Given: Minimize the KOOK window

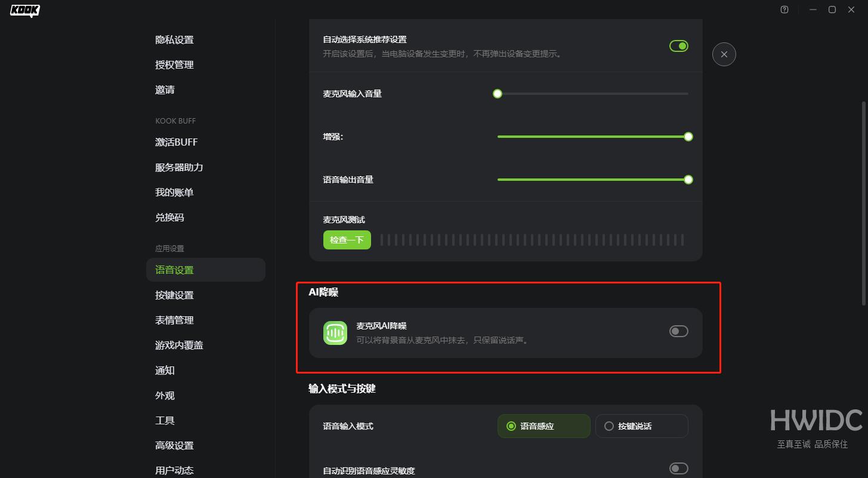Looking at the screenshot, I should [x=813, y=10].
